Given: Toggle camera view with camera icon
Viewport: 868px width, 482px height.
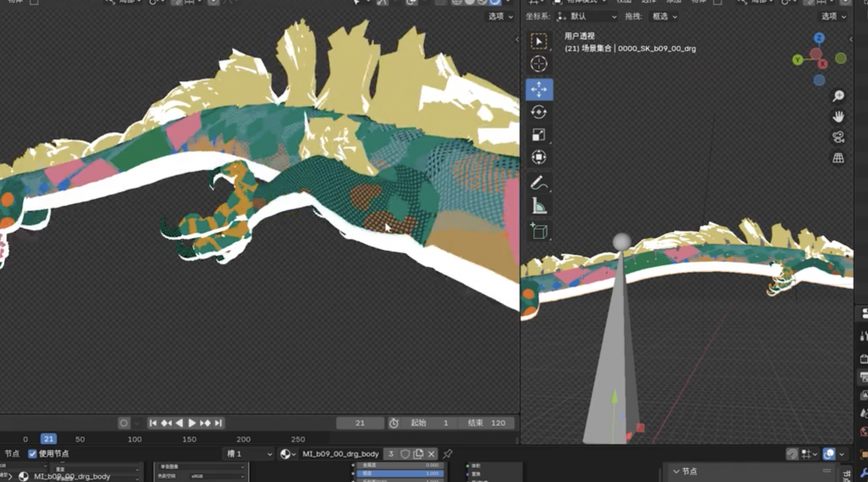Looking at the screenshot, I should tap(838, 137).
